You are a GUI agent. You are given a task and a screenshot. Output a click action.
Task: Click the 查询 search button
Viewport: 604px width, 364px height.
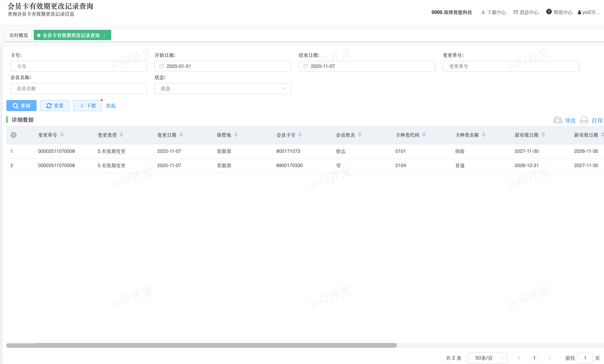(21, 106)
